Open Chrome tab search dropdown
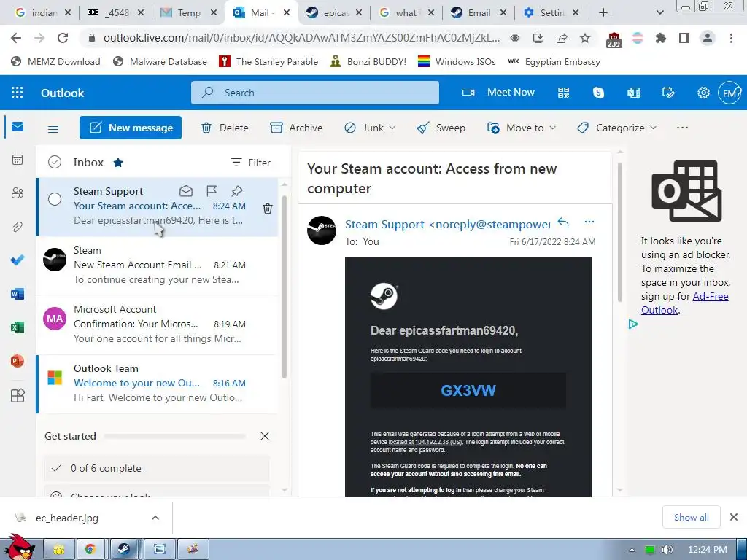 point(659,13)
